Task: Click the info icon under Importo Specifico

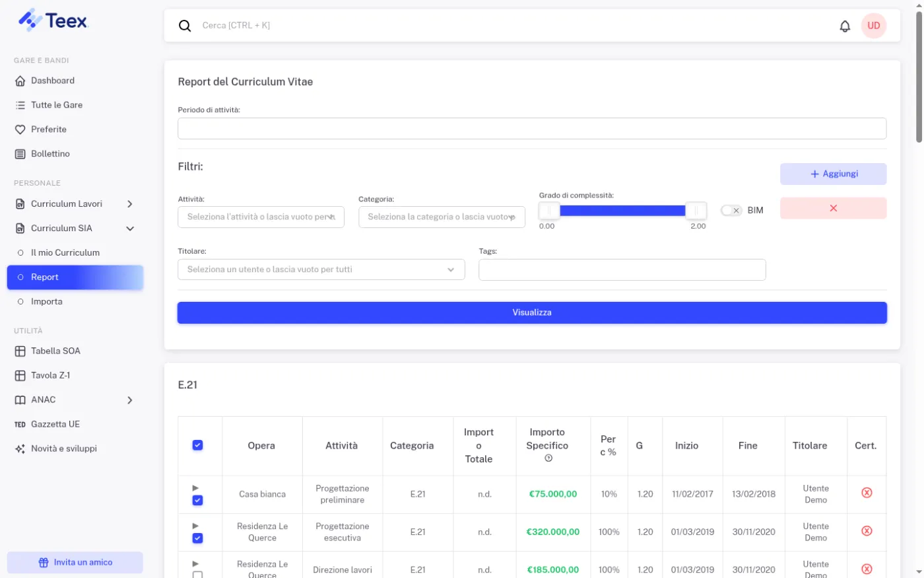Action: pos(548,458)
